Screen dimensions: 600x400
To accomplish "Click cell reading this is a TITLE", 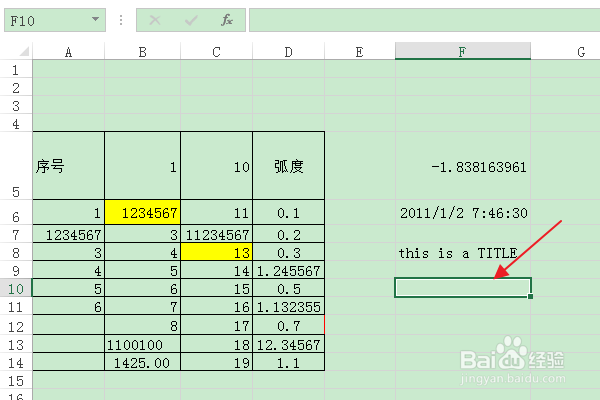I will [463, 252].
